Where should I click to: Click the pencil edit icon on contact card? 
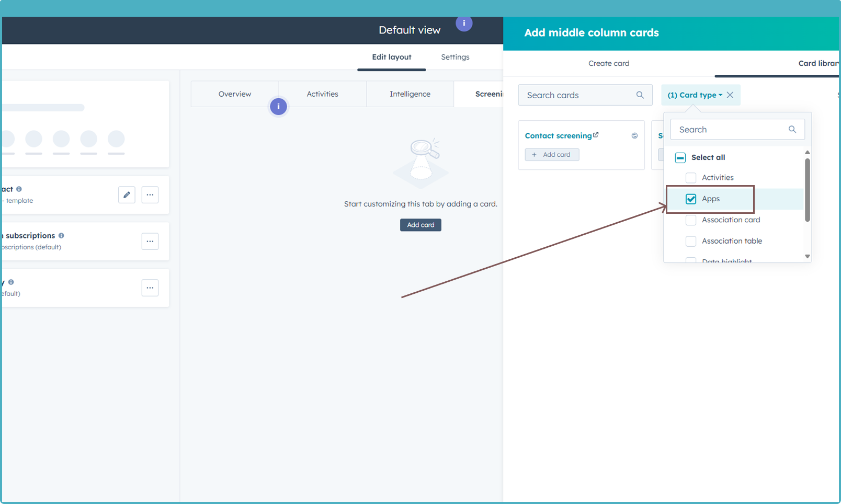tap(127, 195)
